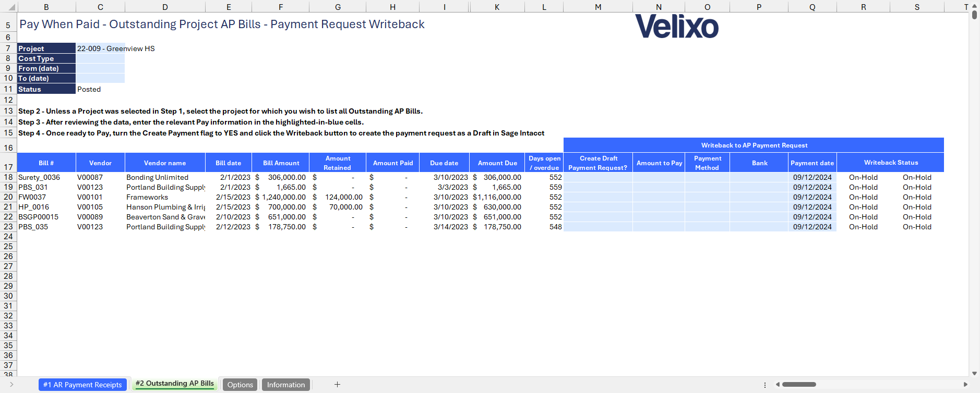Screen dimensions: 980x393
Task: Select bill FW0037 cell
Action: tap(46, 197)
